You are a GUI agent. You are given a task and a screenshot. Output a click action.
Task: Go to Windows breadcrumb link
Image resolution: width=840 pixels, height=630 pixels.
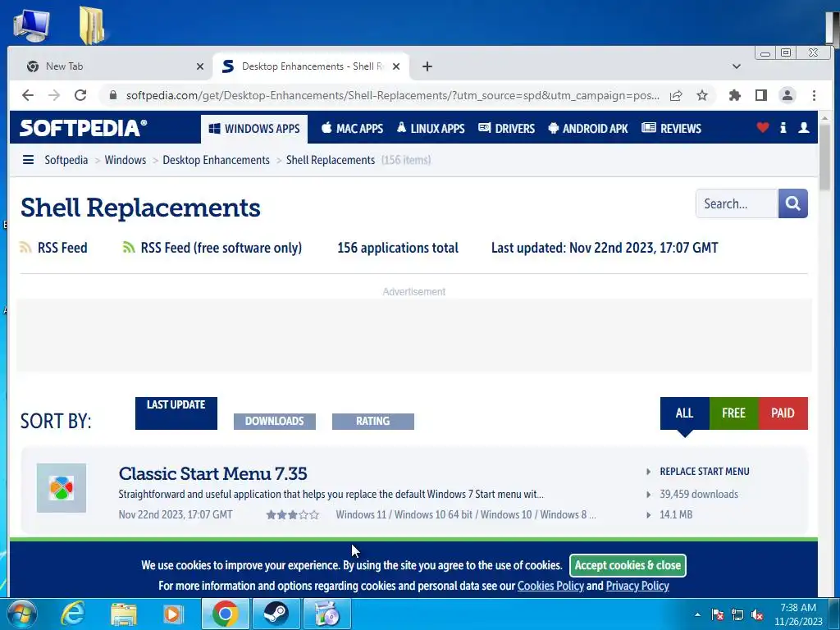126,160
